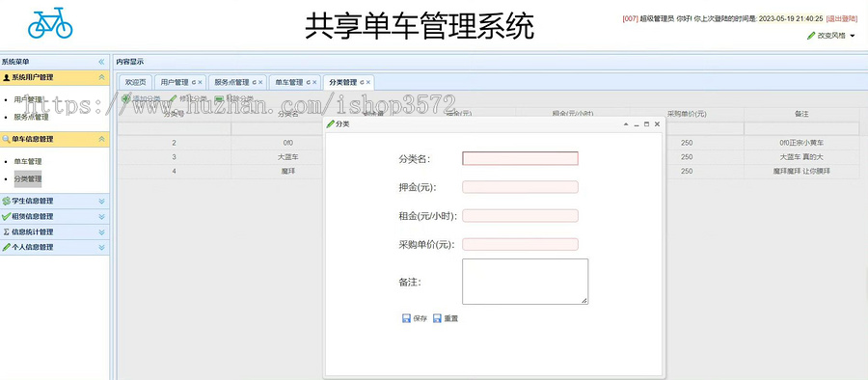Click the cell 0f0正宗小黄车
The height and width of the screenshot is (380, 868).
pyautogui.click(x=801, y=143)
